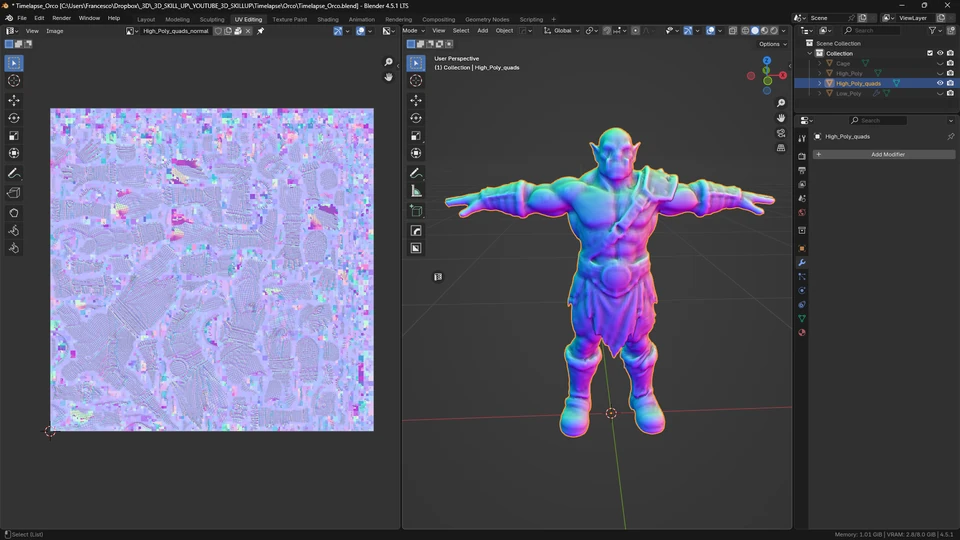Select the Cursor tool in 3D viewport toolbar
This screenshot has width=960, height=540.
[x=416, y=81]
